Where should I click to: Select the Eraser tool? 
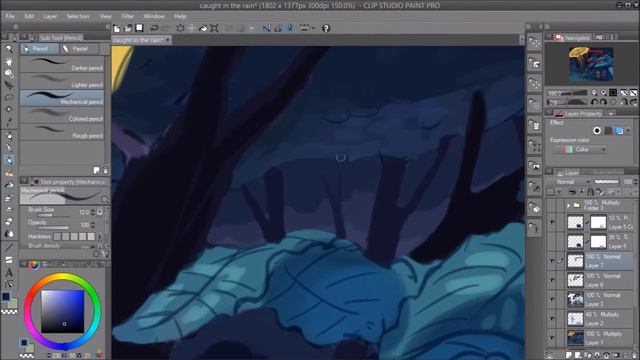click(9, 222)
